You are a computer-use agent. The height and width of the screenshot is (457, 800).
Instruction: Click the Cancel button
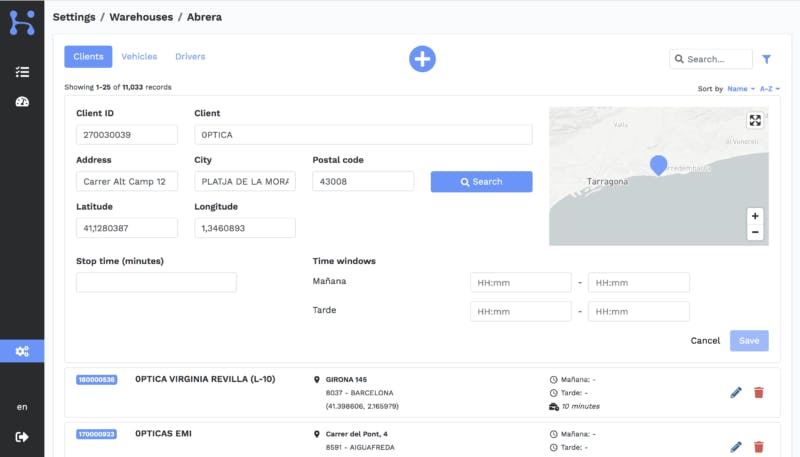[x=705, y=341]
